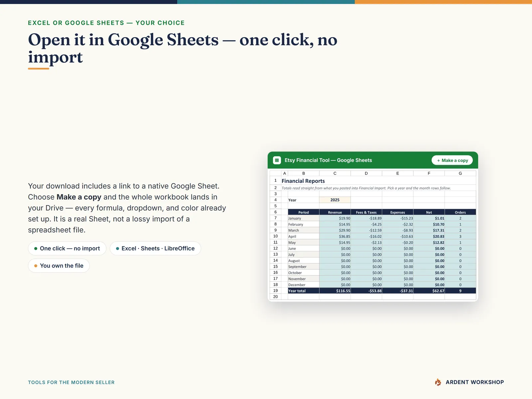Select row 19 header
The height and width of the screenshot is (399, 532).
coord(275,291)
